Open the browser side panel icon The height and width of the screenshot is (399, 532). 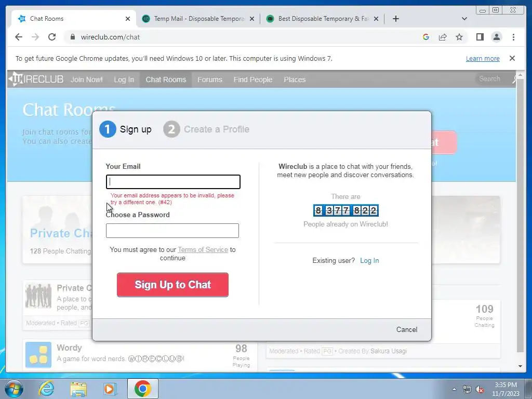(480, 37)
